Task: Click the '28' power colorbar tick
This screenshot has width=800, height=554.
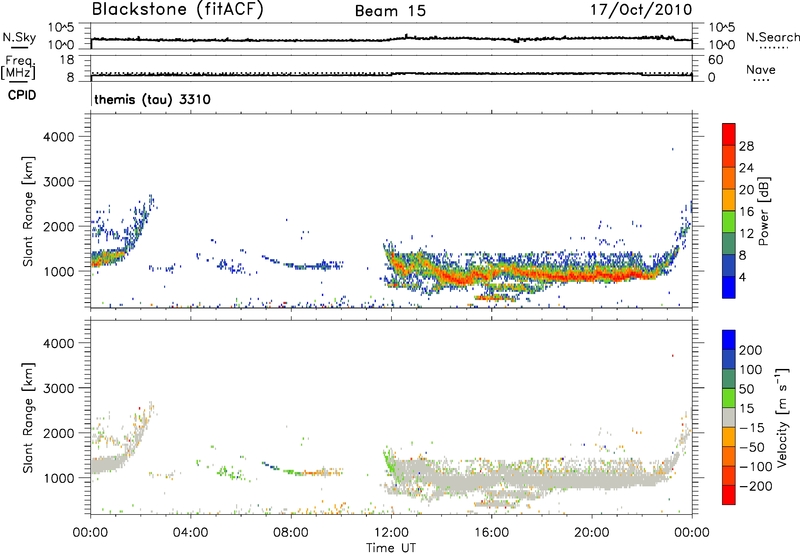Action: [x=746, y=146]
